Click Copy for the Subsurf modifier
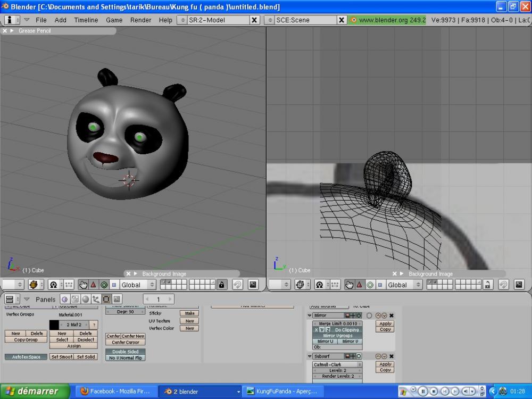Image resolution: width=532 pixels, height=399 pixels. click(x=385, y=370)
